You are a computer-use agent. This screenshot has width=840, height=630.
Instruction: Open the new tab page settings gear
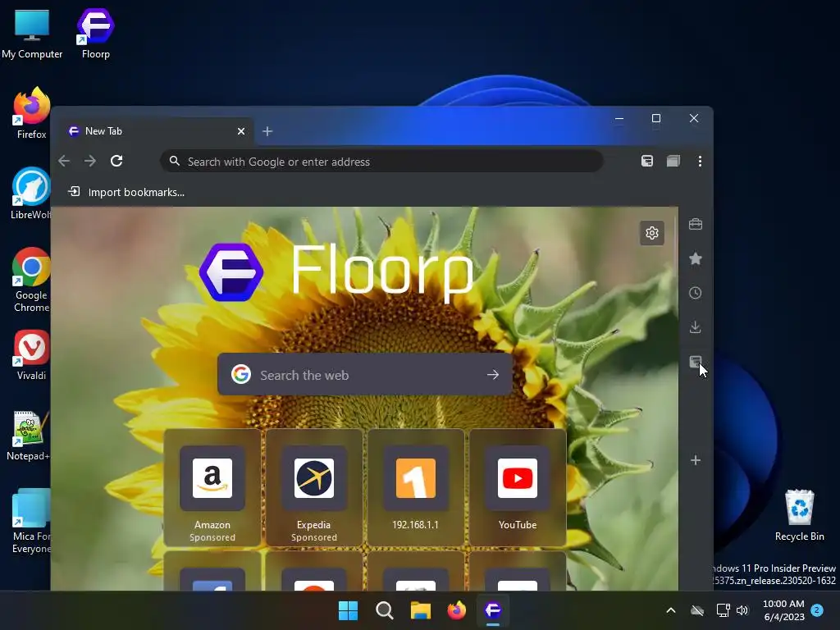tap(652, 233)
